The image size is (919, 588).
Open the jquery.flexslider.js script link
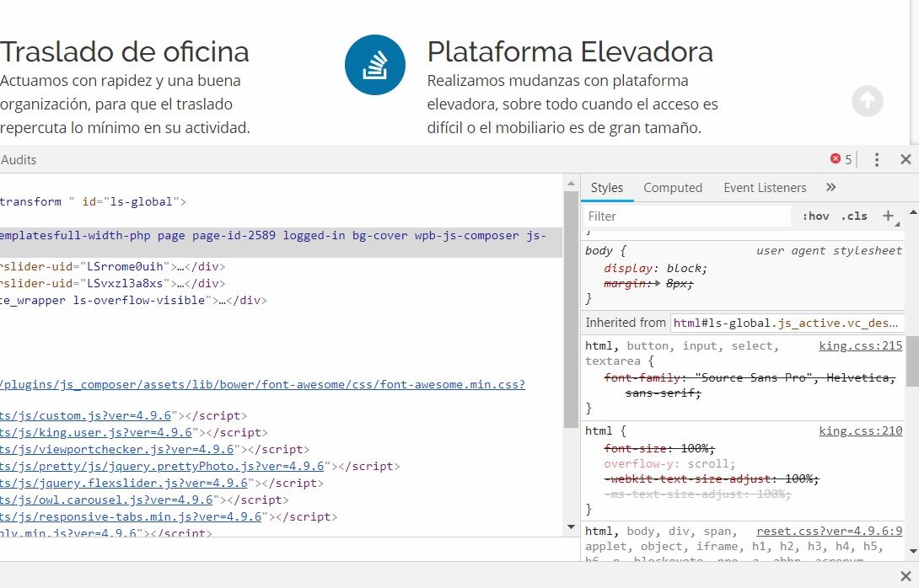tap(124, 484)
